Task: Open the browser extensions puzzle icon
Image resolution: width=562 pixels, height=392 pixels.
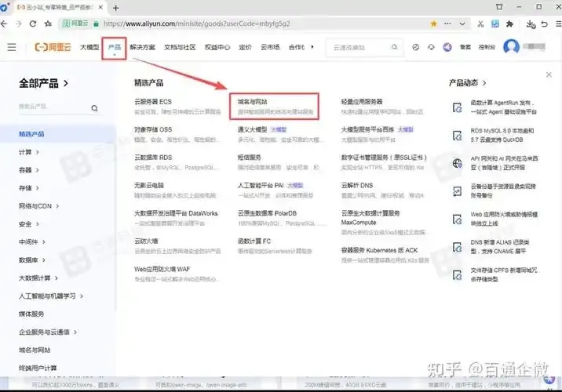Action: pyautogui.click(x=509, y=24)
